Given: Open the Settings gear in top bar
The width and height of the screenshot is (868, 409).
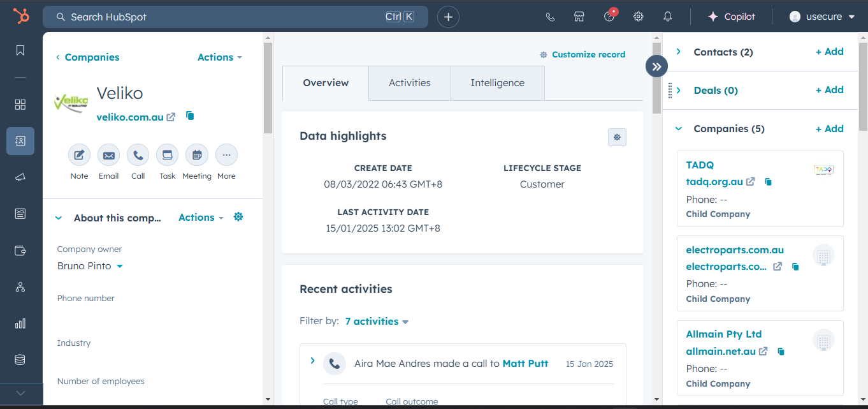Looking at the screenshot, I should (638, 17).
